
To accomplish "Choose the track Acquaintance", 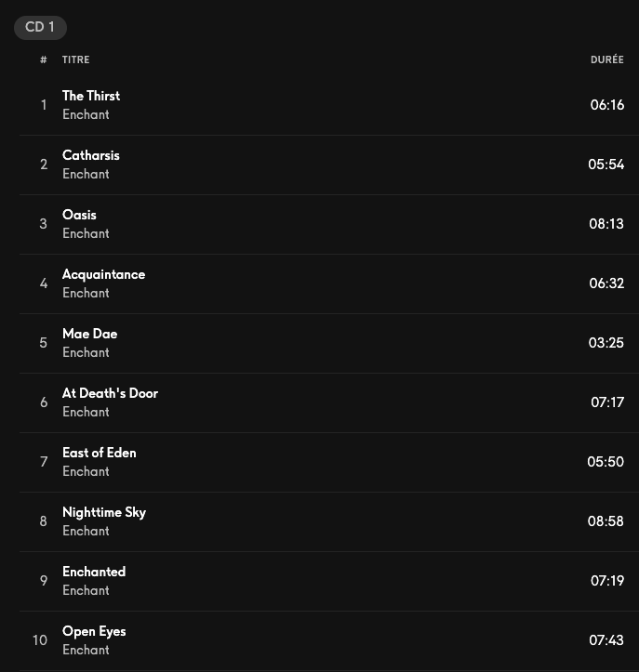I will coord(103,274).
